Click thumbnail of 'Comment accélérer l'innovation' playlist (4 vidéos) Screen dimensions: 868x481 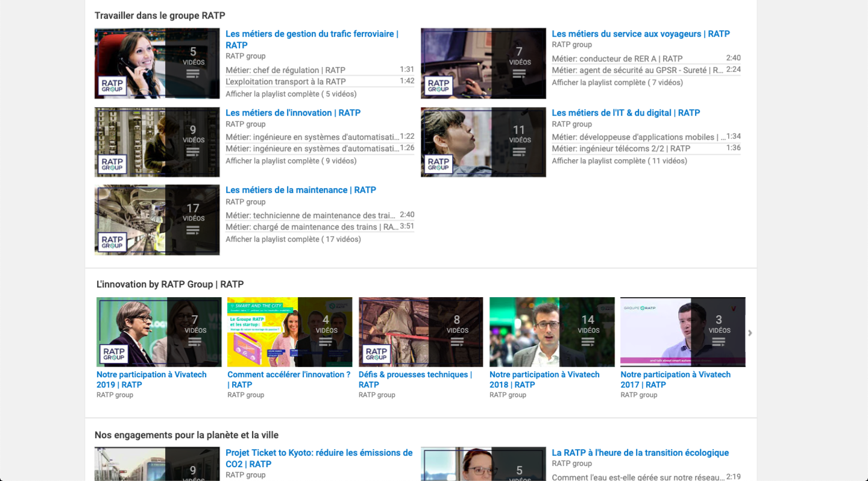290,332
